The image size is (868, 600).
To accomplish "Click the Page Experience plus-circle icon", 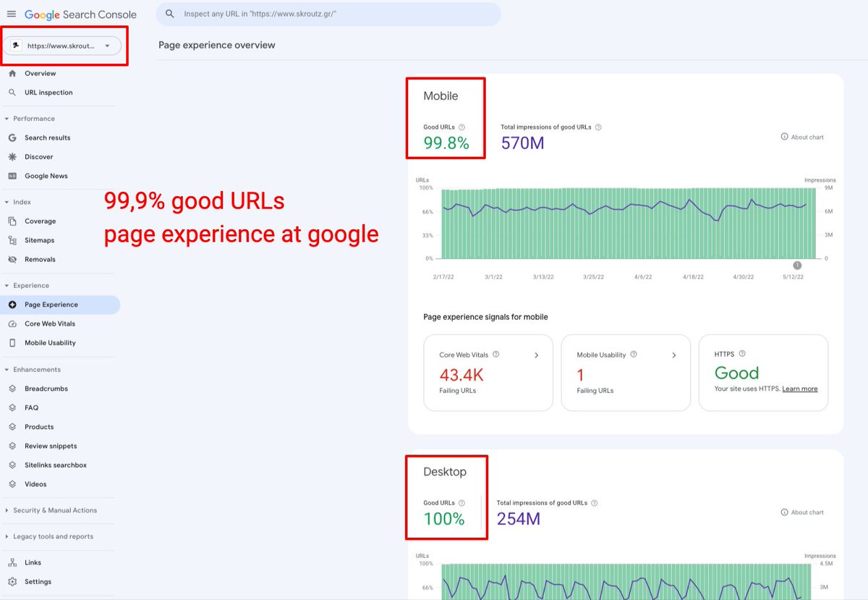I will coord(12,305).
